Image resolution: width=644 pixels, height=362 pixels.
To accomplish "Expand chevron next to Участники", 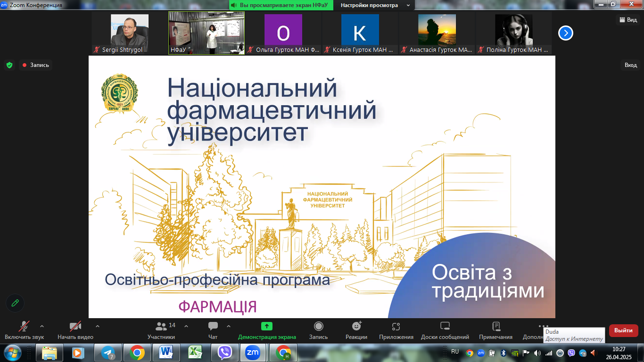I will point(186,326).
